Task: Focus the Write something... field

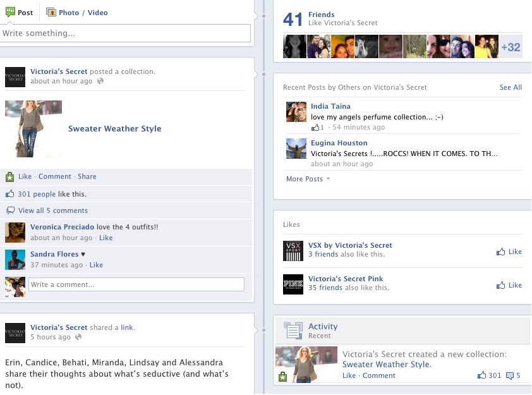Action: click(x=126, y=33)
